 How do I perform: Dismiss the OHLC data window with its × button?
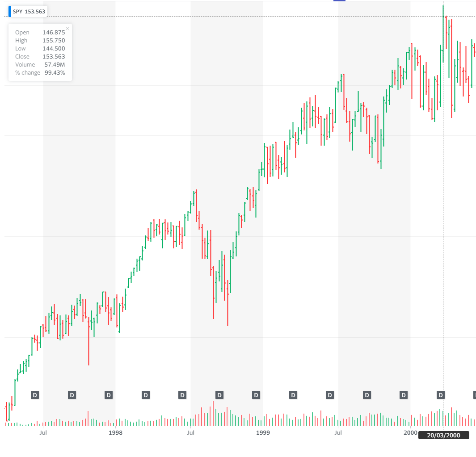pyautogui.click(x=67, y=28)
